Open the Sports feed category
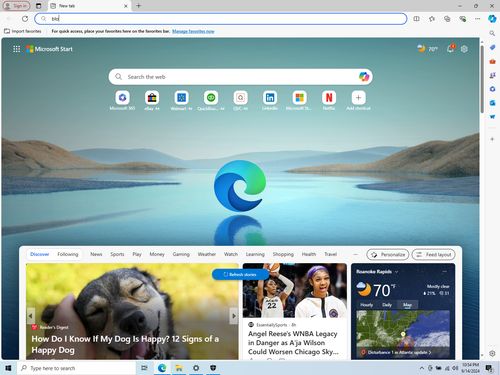Viewport: 500px width, 375px height. (x=117, y=254)
